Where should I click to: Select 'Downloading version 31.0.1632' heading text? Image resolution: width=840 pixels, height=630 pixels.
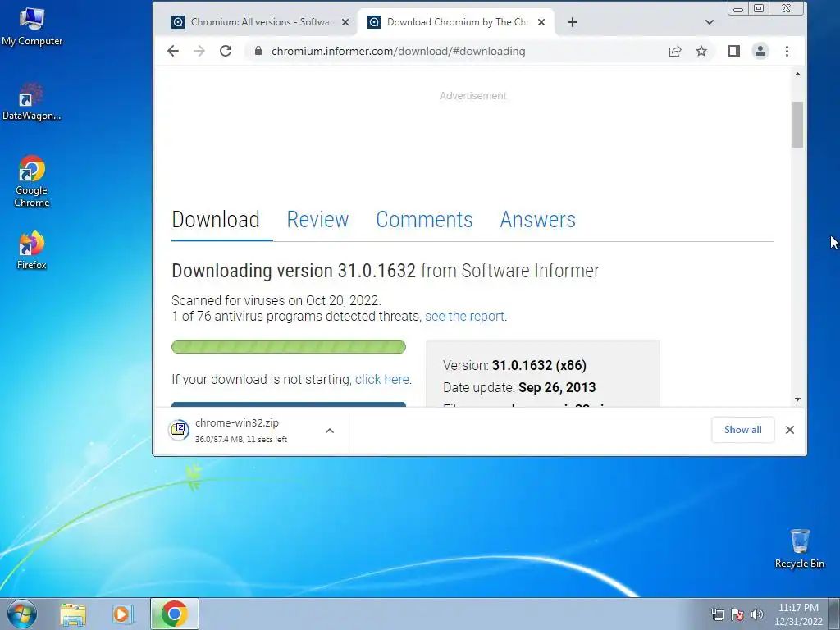[294, 271]
